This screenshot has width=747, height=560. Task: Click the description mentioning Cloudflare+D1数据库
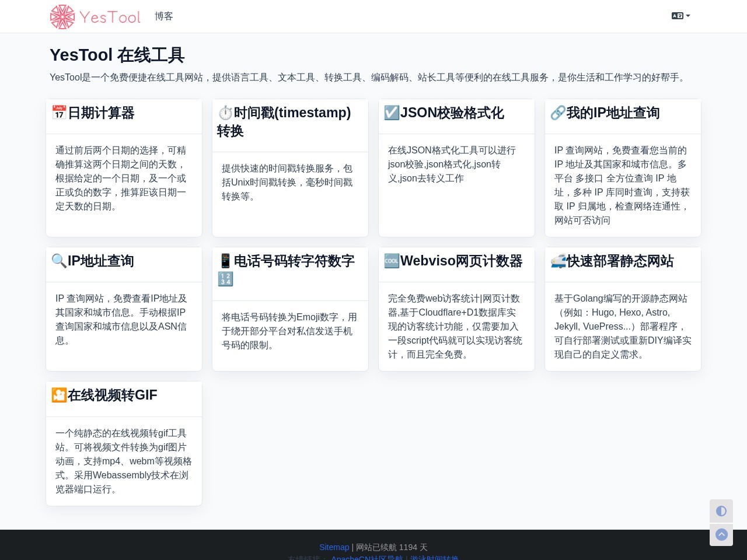[x=456, y=327]
